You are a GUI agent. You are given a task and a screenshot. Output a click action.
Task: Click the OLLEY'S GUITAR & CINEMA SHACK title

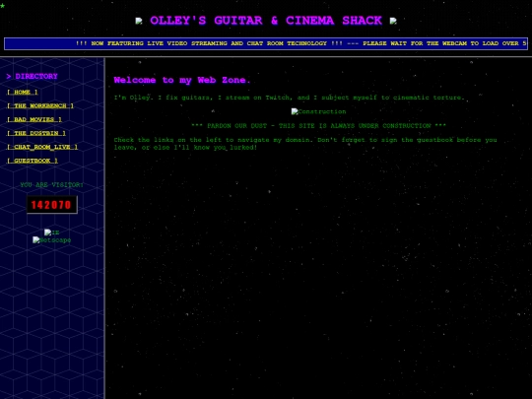tap(266, 21)
